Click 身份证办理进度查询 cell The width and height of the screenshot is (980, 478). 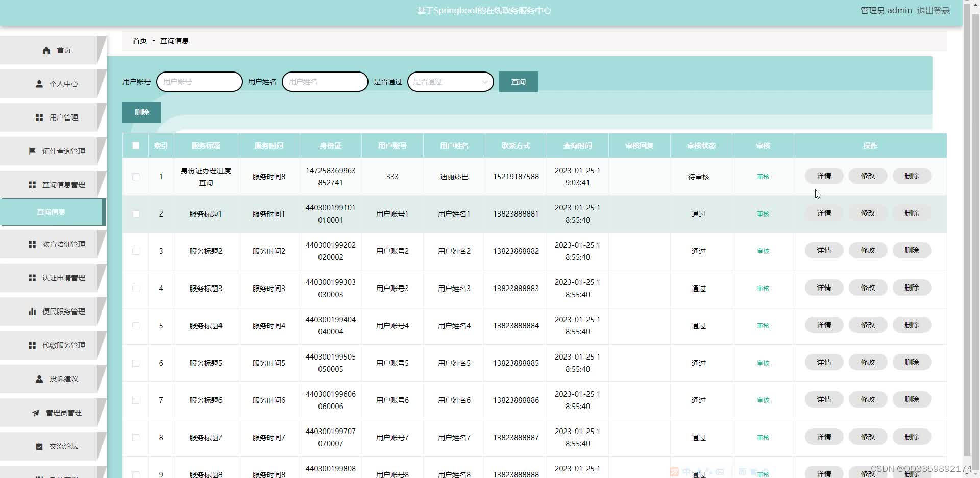click(206, 177)
